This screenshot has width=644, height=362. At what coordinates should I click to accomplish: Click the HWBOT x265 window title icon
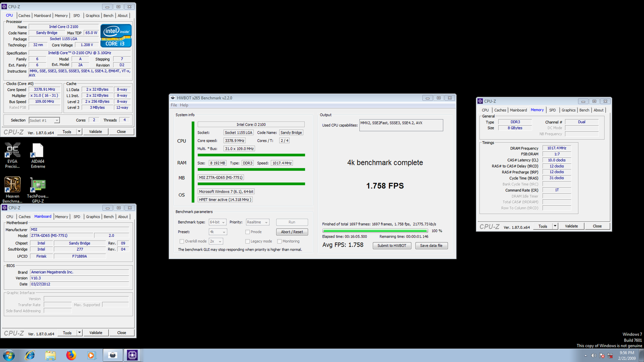173,98
